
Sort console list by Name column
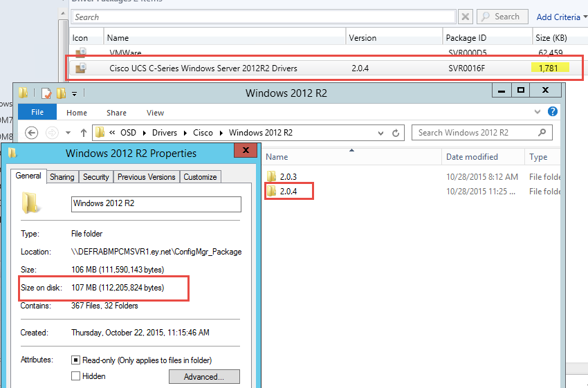click(x=225, y=38)
